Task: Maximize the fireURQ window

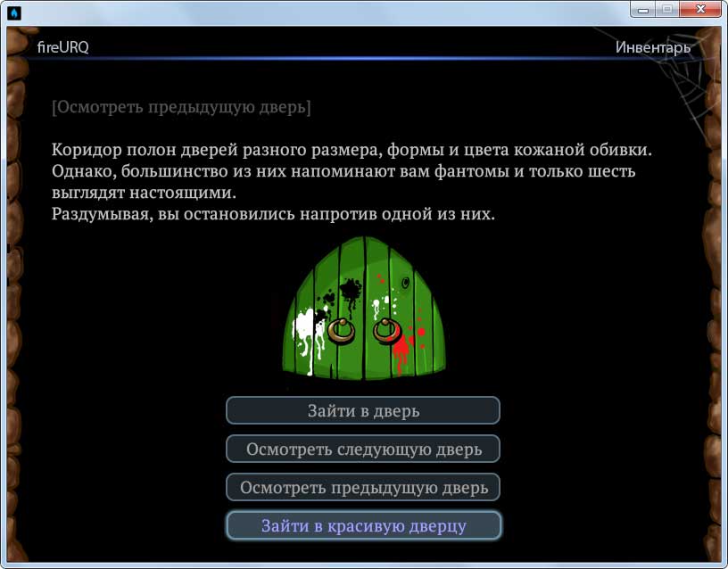Action: (666, 10)
